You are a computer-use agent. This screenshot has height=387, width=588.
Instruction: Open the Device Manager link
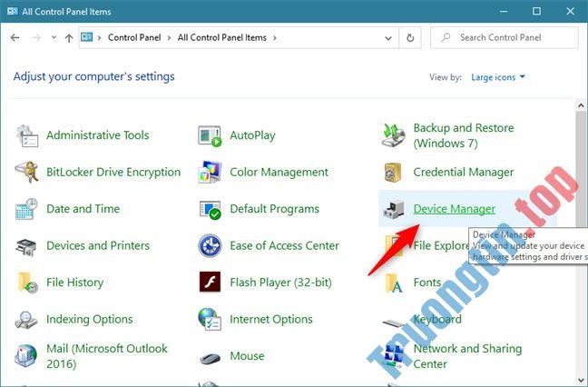454,209
